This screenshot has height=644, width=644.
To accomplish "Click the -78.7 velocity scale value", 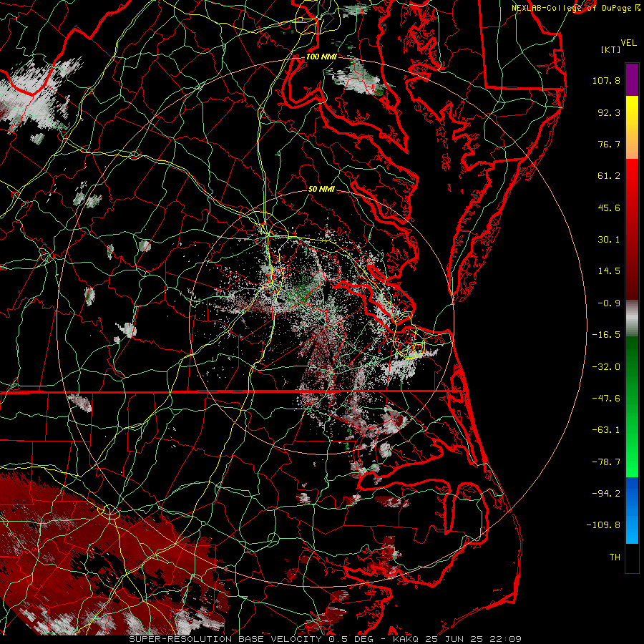I will [x=606, y=462].
